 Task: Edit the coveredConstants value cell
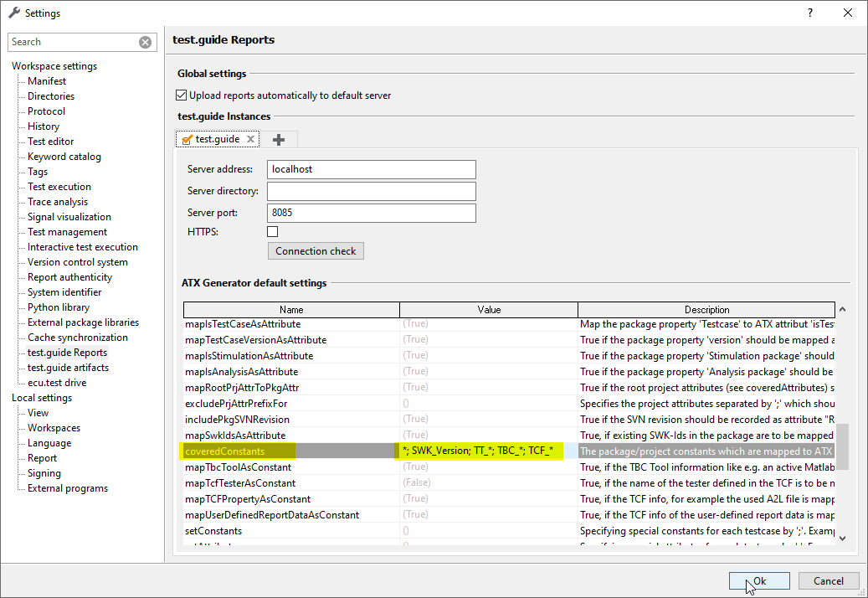tap(488, 451)
